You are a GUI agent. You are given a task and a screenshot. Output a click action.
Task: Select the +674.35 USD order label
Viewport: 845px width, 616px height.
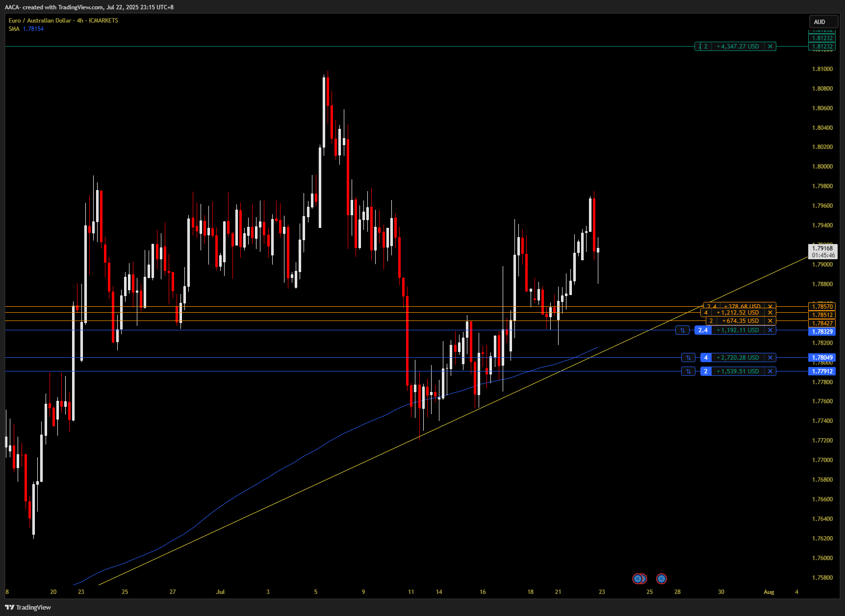click(740, 321)
